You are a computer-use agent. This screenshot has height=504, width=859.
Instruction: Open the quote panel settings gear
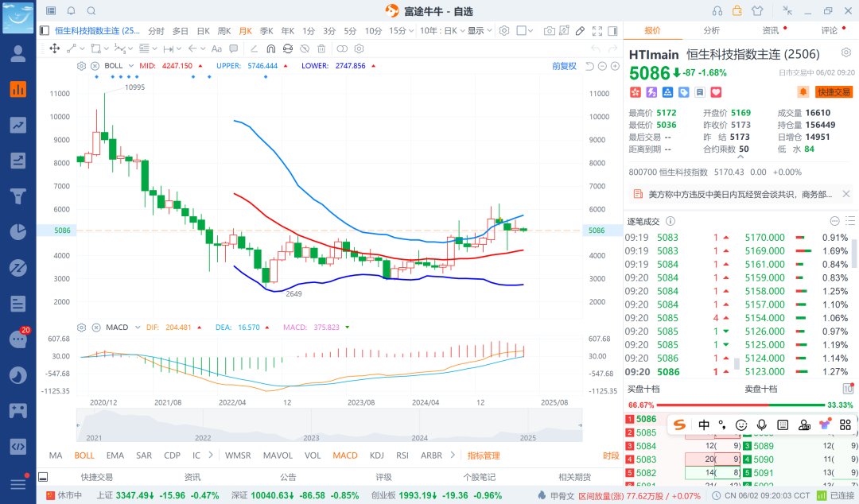point(846,52)
